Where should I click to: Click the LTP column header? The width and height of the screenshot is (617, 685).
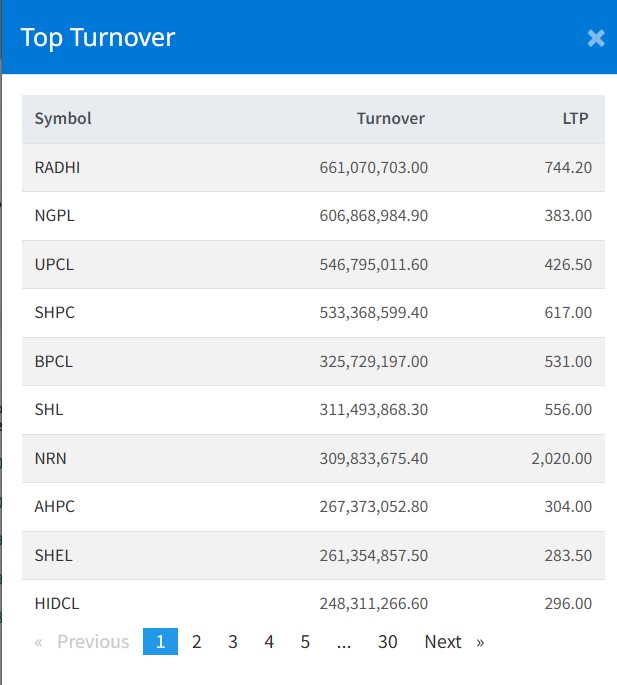(575, 119)
